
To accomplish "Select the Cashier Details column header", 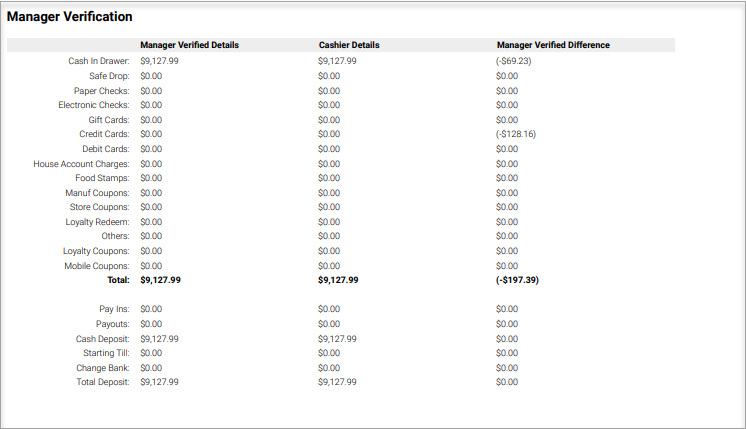I will click(x=348, y=45).
